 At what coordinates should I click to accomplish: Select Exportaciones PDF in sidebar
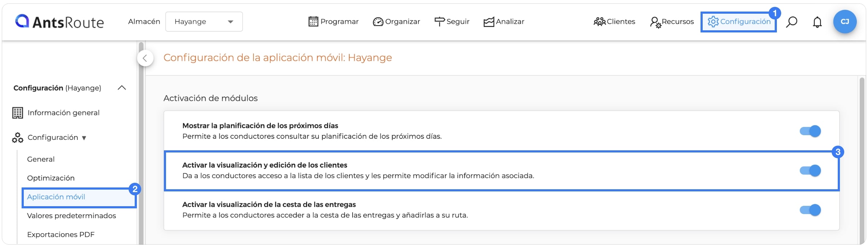coord(61,234)
